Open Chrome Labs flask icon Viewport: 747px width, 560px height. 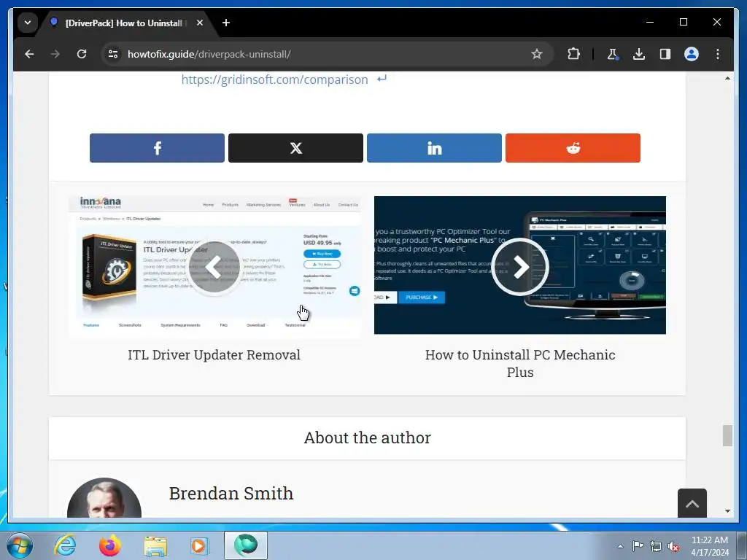(x=613, y=54)
